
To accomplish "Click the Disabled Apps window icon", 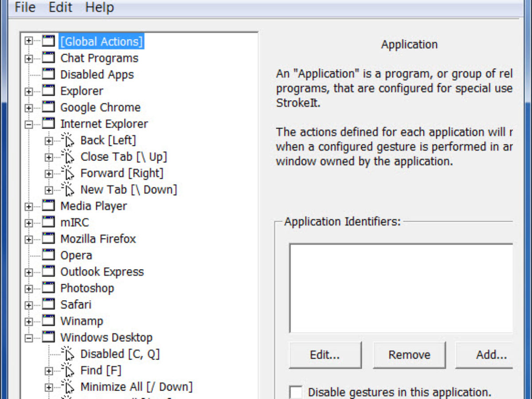I will click(48, 74).
